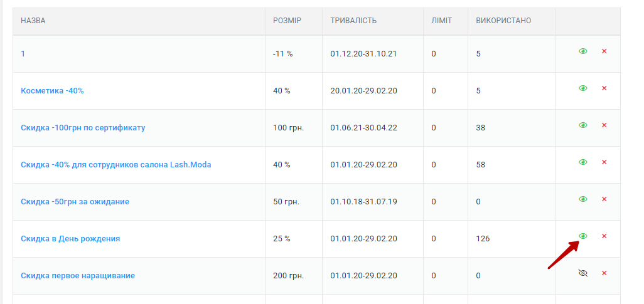Open "Скидка в День рождения" discount
644x304 pixels.
click(x=70, y=238)
